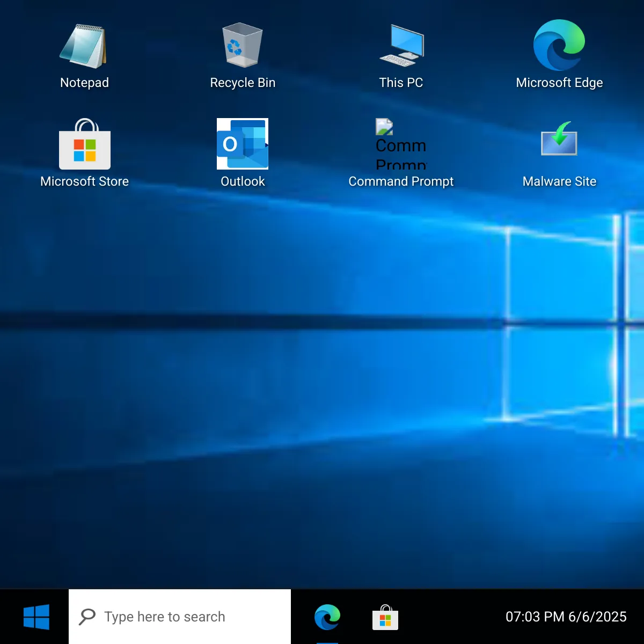The image size is (644, 644).
Task: Click the broken Command Prompt icon image
Action: [401, 143]
